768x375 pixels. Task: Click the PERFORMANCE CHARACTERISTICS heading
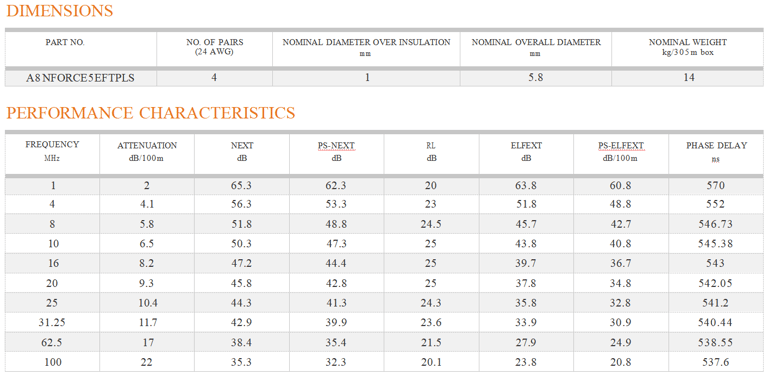point(151,113)
